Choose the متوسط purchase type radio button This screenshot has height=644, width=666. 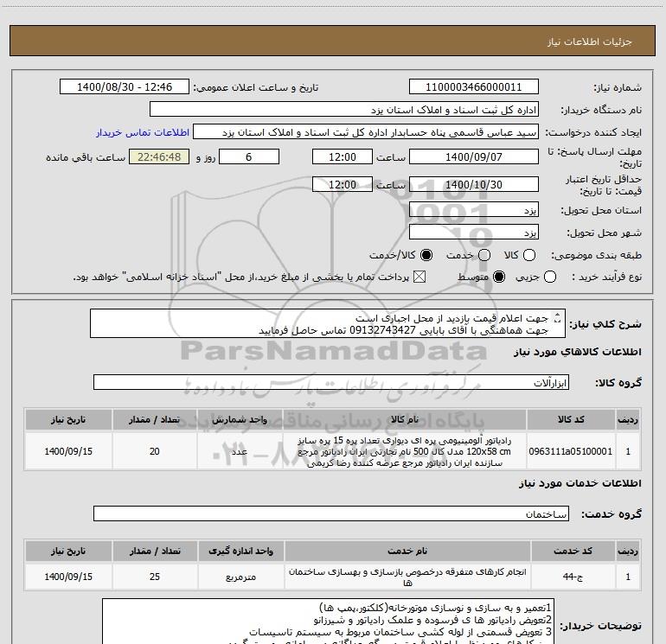click(499, 277)
